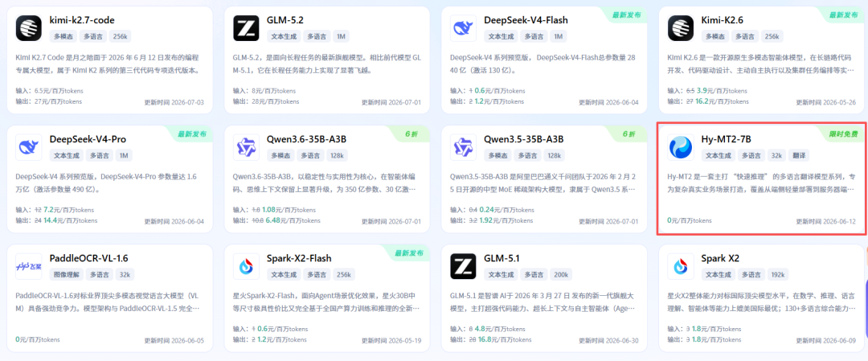Click the GLM-5.2 Z logo icon

click(x=247, y=28)
